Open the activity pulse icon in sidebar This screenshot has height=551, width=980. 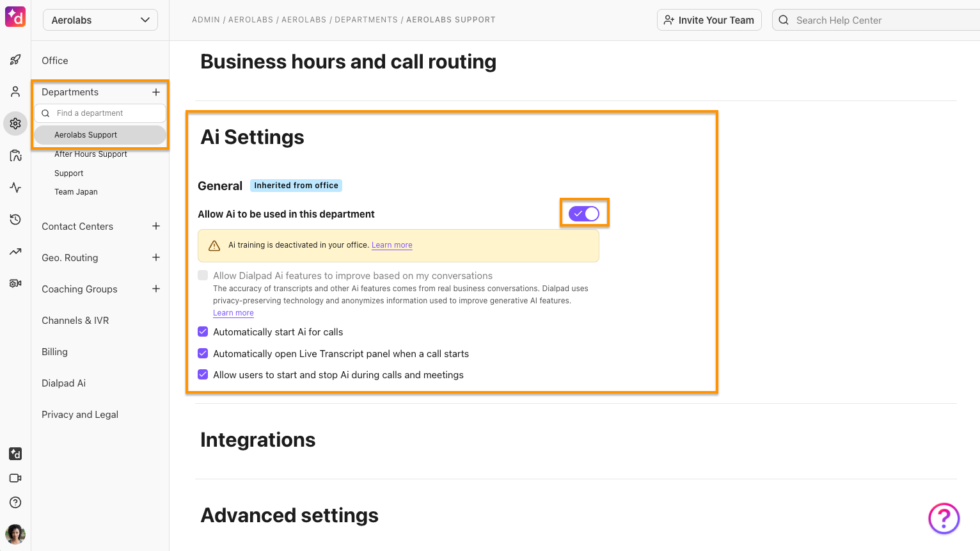(15, 188)
